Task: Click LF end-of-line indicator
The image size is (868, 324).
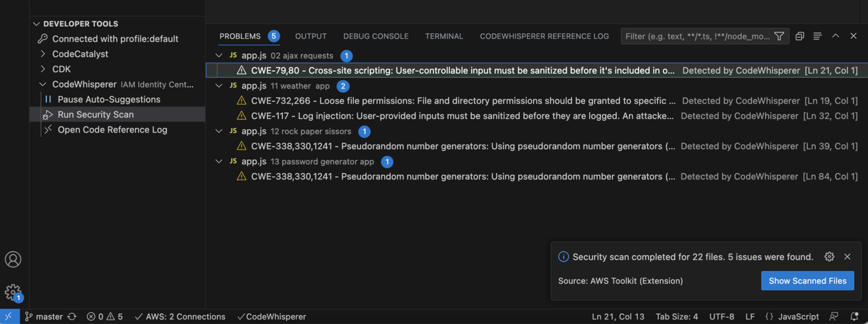Action: 750,316
